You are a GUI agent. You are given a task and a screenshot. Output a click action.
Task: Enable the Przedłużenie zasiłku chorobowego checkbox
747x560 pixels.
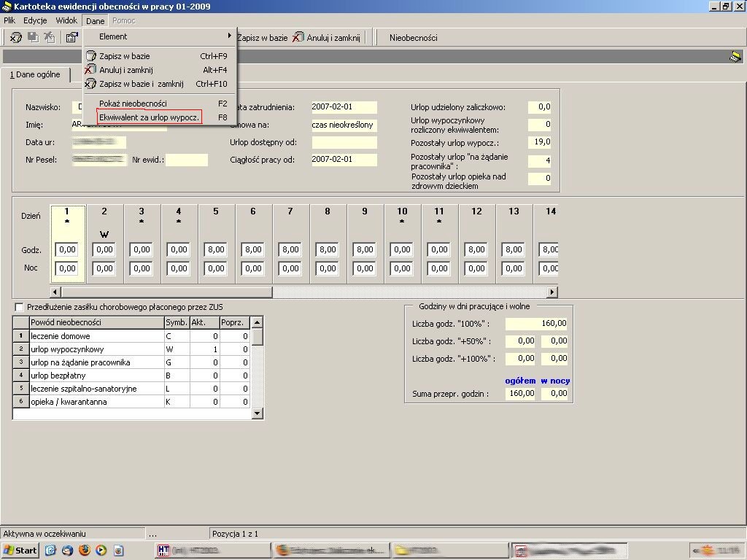(x=19, y=307)
